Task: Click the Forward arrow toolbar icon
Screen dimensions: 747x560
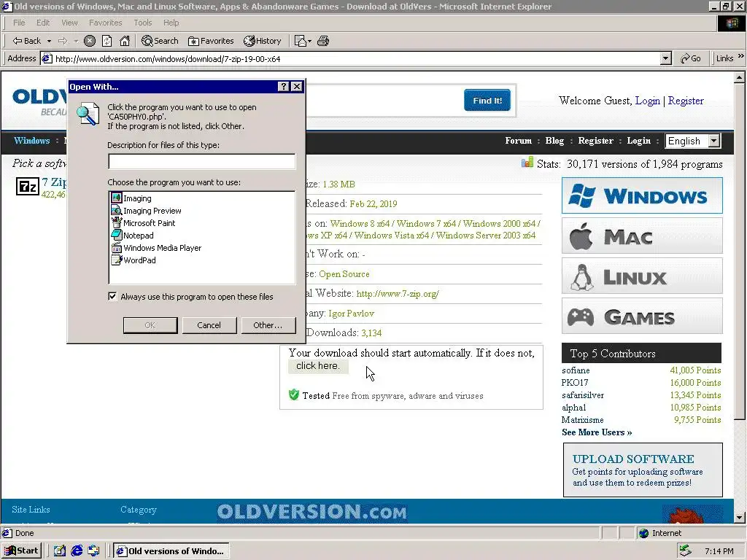Action: point(63,41)
